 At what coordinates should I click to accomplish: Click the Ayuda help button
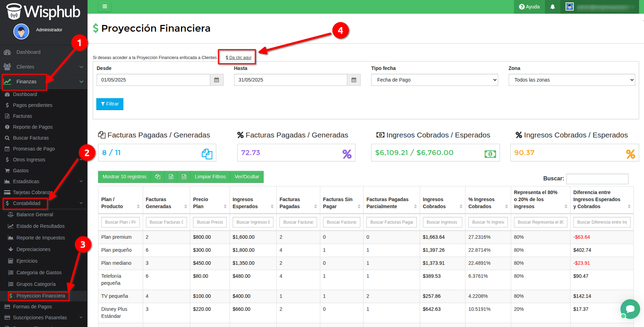[529, 7]
